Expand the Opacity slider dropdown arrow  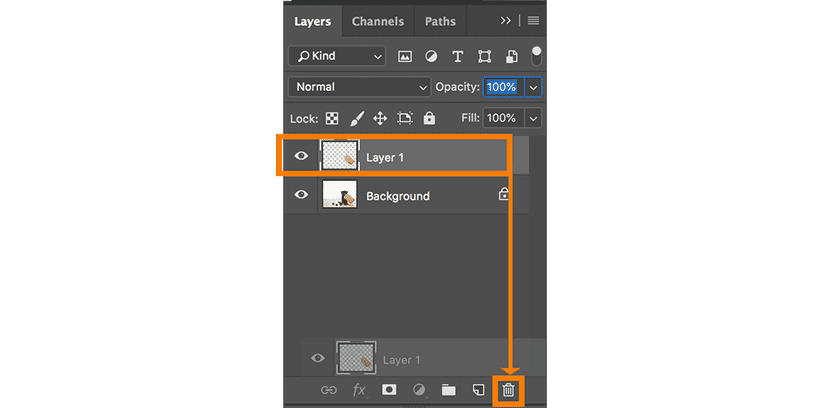coord(533,87)
